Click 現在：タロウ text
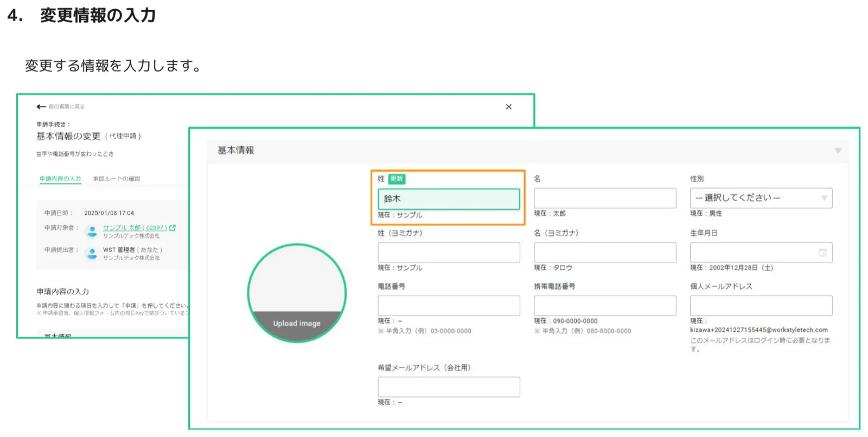Screen dimensions: 868x437 point(553,268)
